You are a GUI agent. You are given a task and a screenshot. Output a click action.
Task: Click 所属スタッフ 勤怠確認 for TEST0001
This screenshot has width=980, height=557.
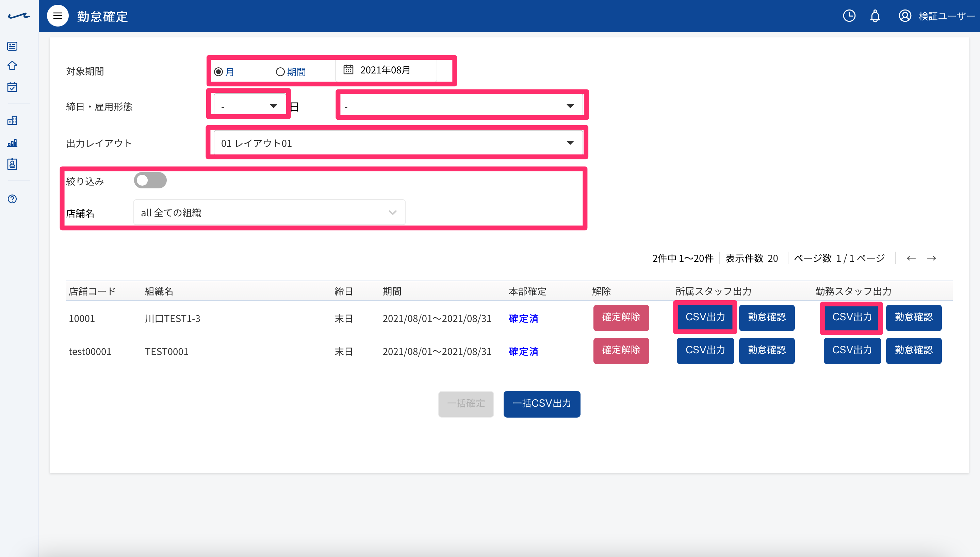[x=767, y=350]
